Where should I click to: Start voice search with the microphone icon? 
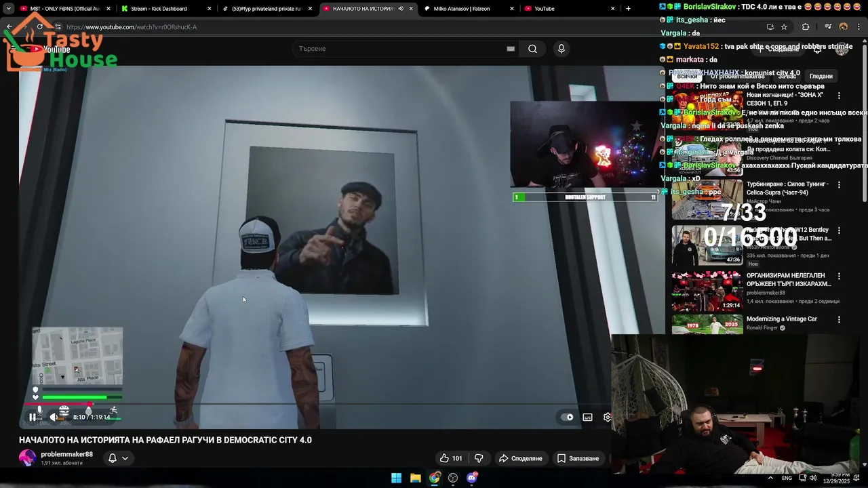tap(561, 49)
